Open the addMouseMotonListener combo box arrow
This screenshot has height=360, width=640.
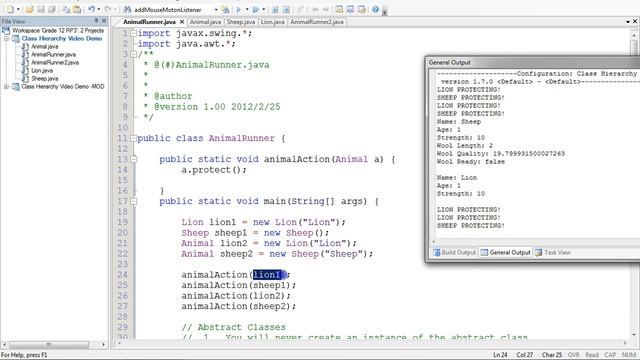pos(216,10)
